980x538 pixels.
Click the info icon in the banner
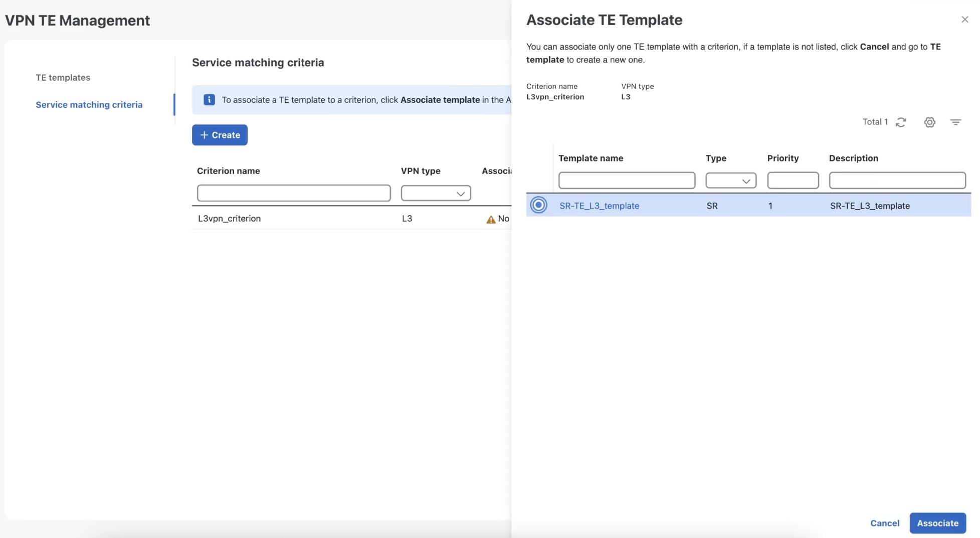(x=209, y=100)
